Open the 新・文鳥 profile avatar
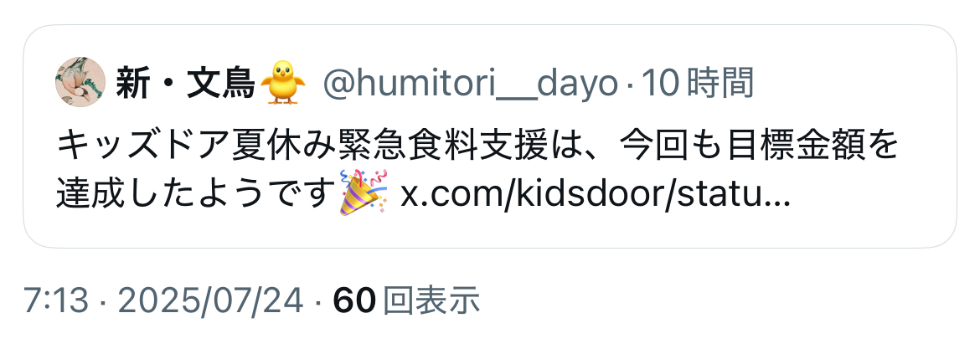 coord(80,82)
